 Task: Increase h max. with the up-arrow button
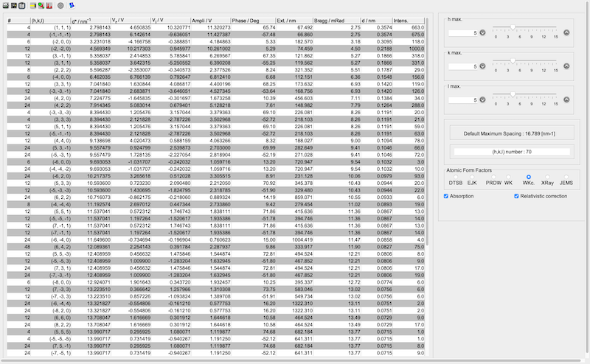(566, 32)
